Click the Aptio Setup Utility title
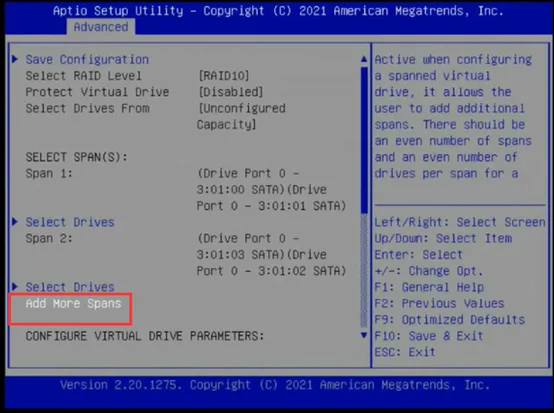 pyautogui.click(x=278, y=11)
